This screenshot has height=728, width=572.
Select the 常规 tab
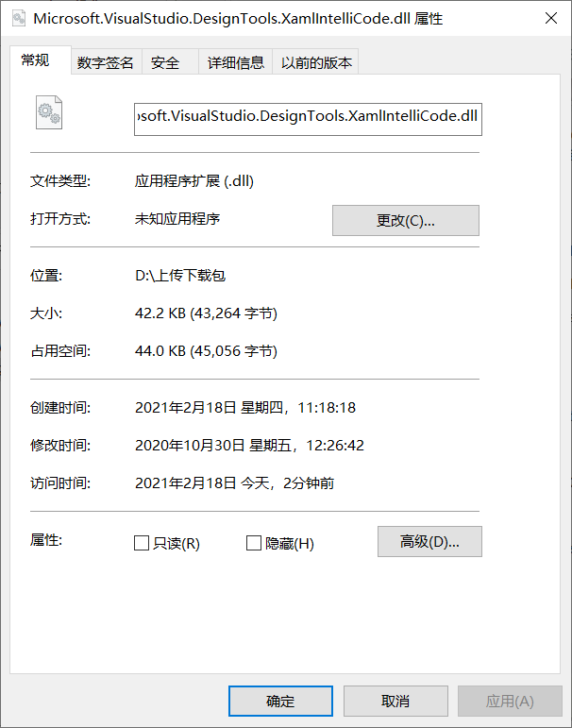(x=41, y=60)
